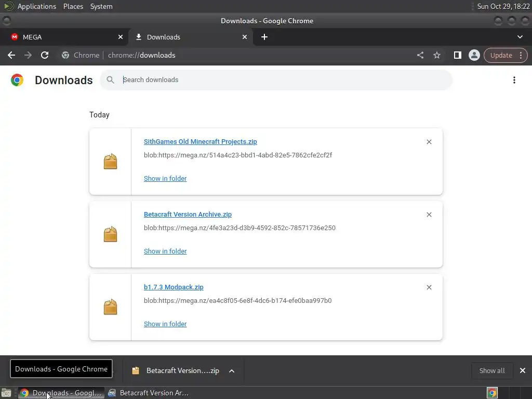The image size is (532, 399).
Task: Close the download shelf bar
Action: [523, 370]
